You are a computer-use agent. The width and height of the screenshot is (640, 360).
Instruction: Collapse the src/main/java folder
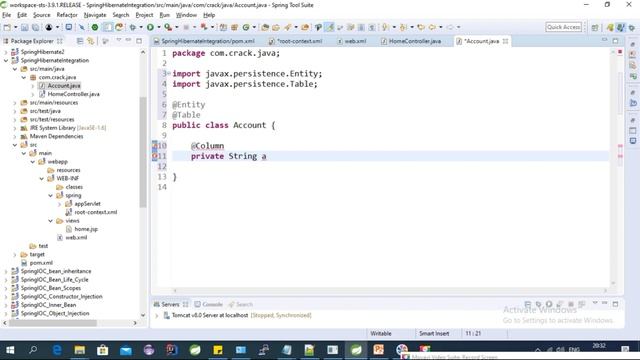[15, 69]
